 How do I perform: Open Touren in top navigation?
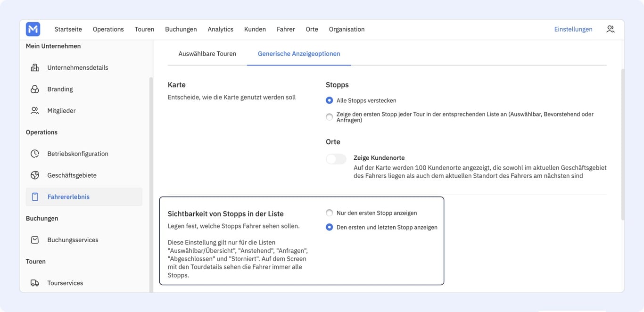(144, 29)
